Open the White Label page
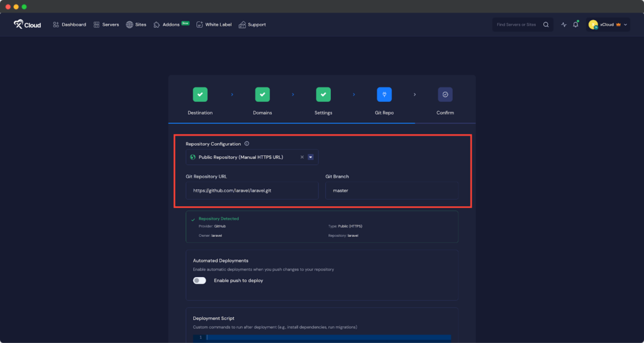The image size is (644, 343). tap(214, 24)
